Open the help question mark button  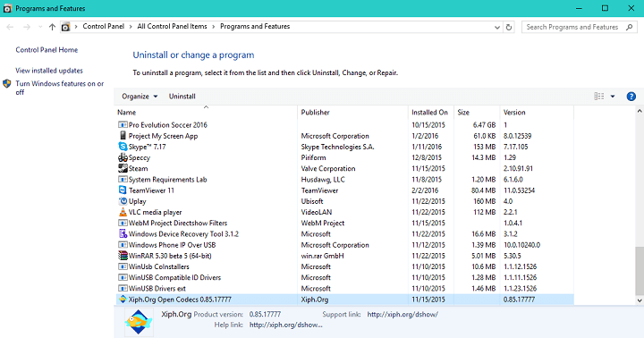point(631,97)
